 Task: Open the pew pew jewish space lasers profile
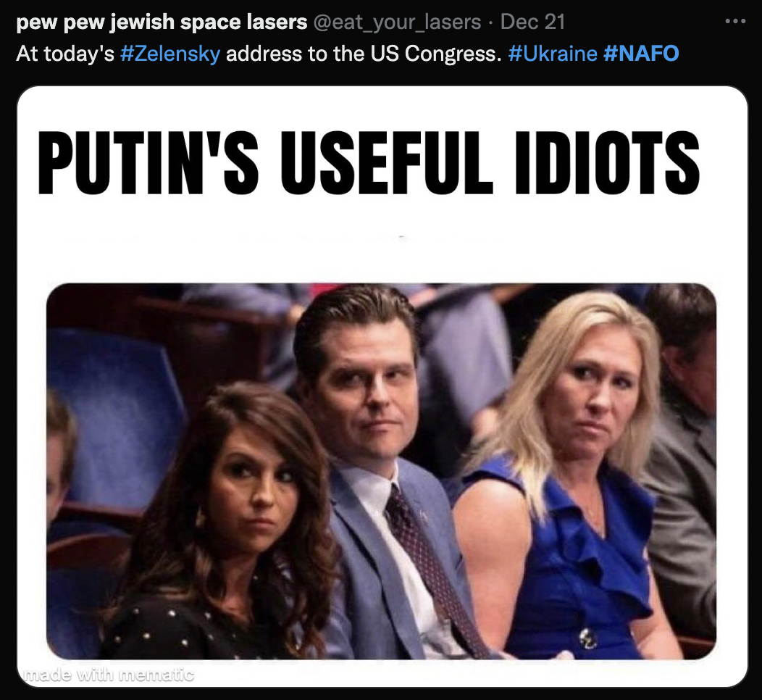[162, 22]
